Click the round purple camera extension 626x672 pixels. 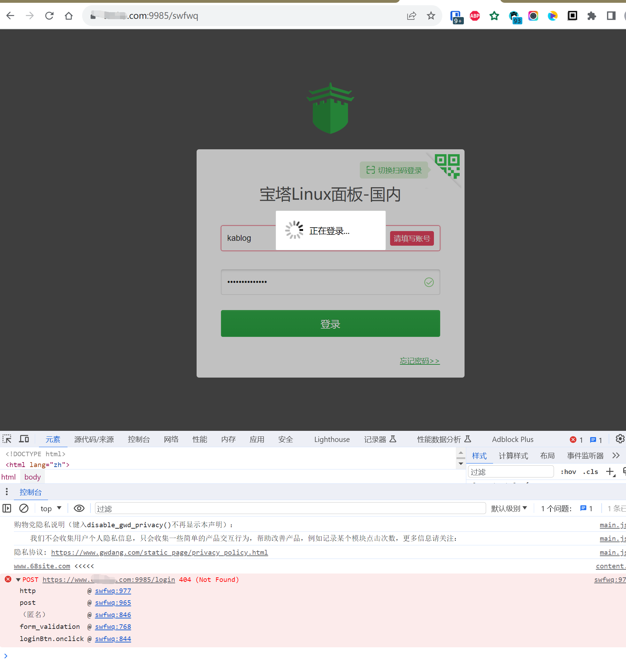533,16
